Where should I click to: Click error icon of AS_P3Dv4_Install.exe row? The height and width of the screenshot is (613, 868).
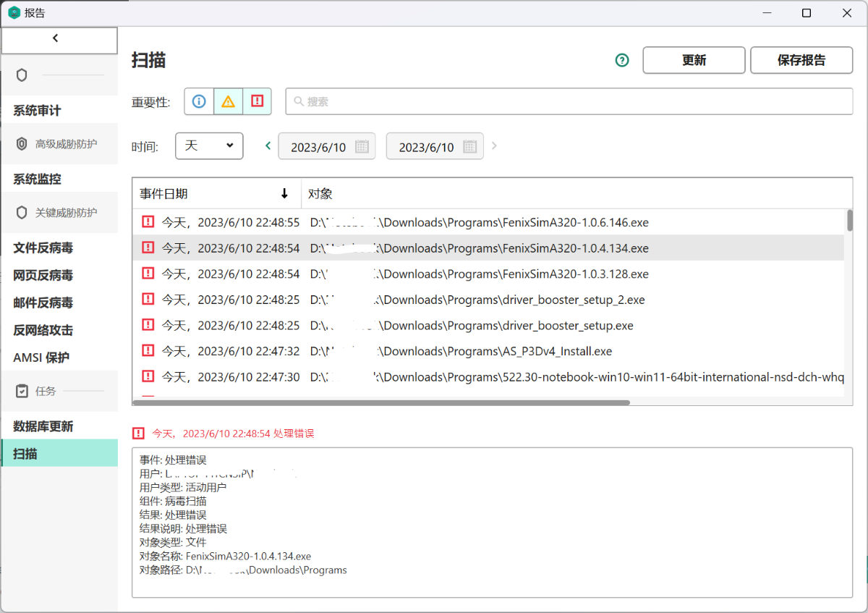pyautogui.click(x=148, y=351)
